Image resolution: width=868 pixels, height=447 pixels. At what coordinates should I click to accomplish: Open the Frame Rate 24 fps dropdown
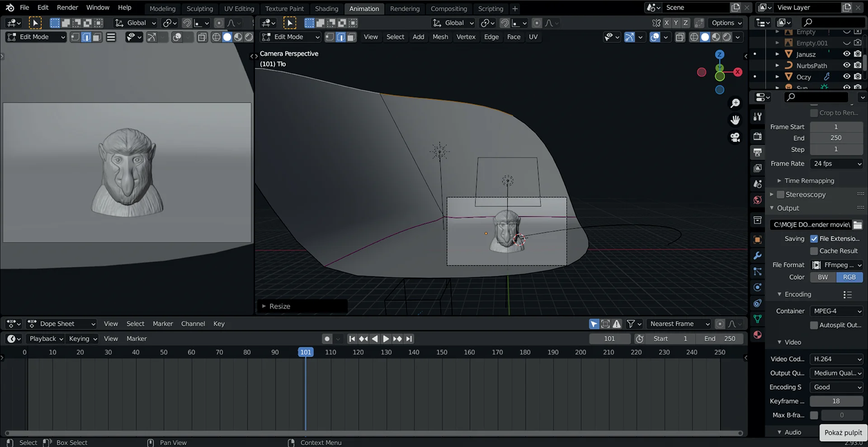(x=837, y=164)
